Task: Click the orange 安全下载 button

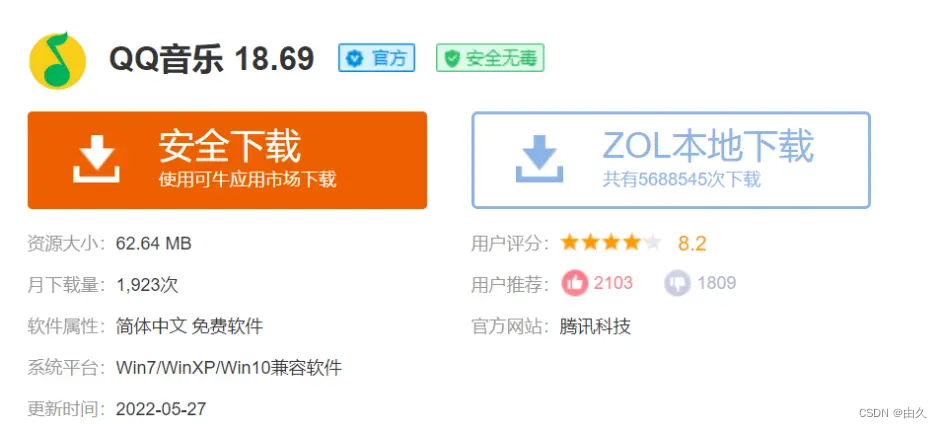Action: [227, 160]
